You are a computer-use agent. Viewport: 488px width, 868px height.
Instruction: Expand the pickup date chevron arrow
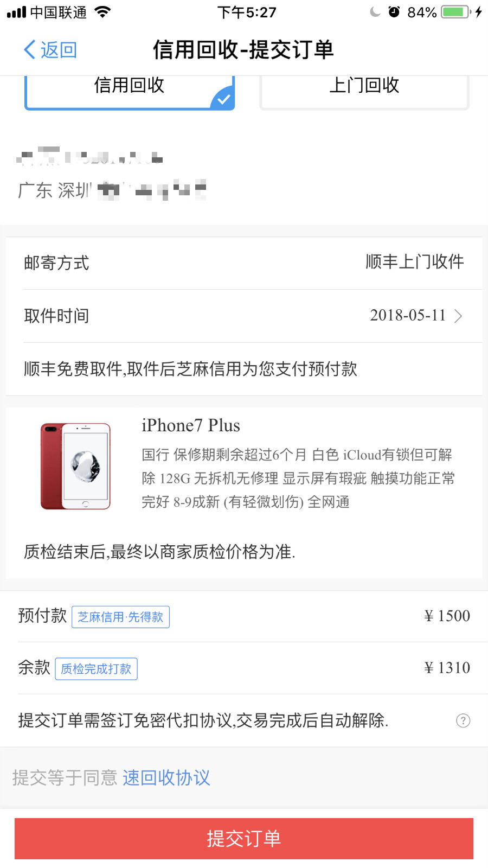(458, 316)
